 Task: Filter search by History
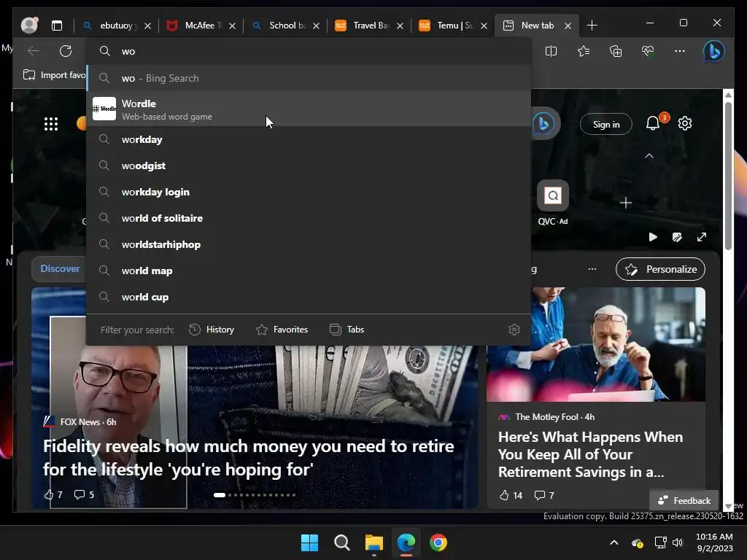pyautogui.click(x=212, y=330)
